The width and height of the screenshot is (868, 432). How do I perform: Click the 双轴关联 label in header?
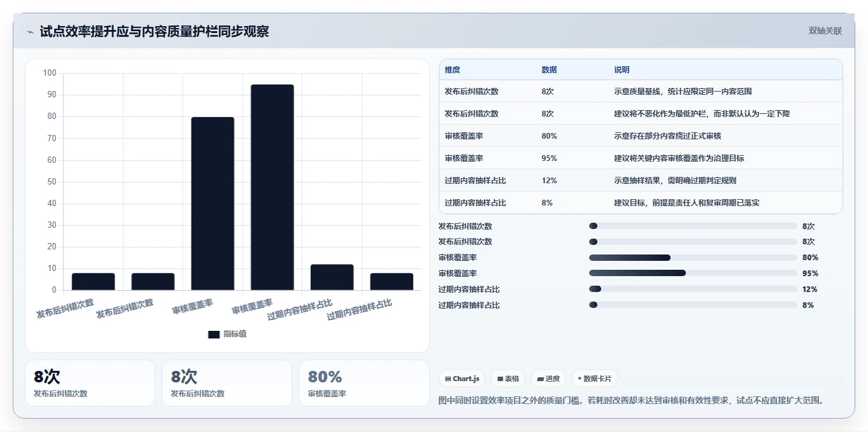(825, 31)
